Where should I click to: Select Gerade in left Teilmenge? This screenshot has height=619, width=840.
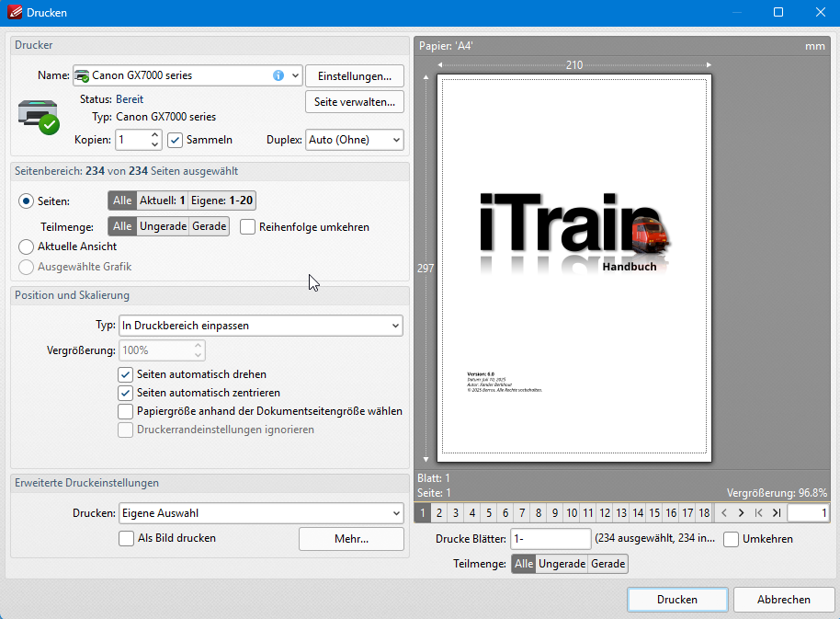(x=209, y=226)
